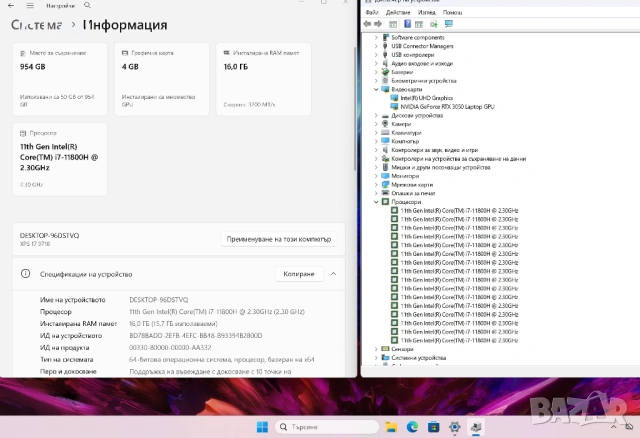Select the Intel(R) UHD Graphics device icon
This screenshot has width=640, height=438.
tap(394, 98)
